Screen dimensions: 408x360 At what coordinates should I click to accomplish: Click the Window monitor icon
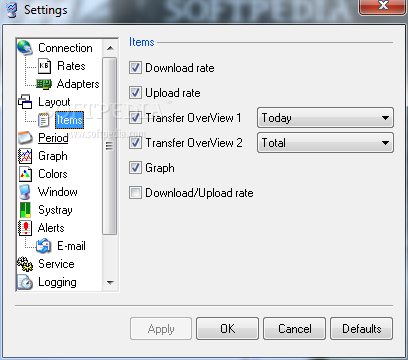click(25, 192)
